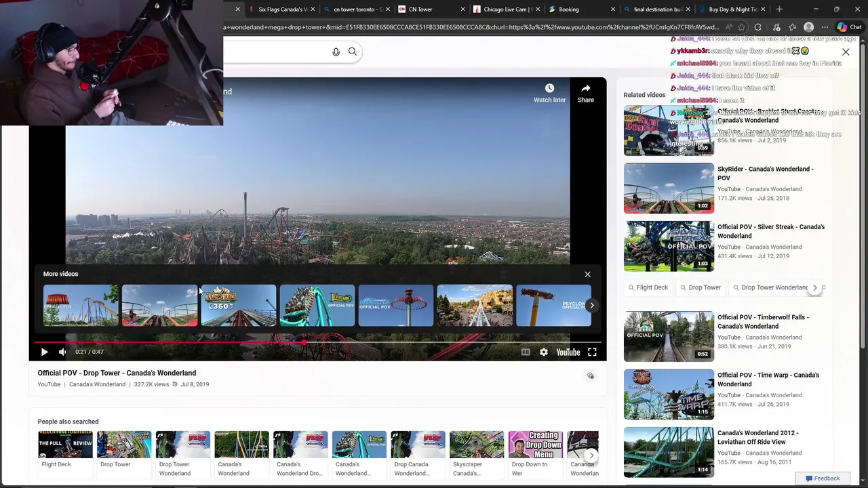Select the Drop Tower suggestion chip
Screen dimensions: 868x488
tap(701, 287)
